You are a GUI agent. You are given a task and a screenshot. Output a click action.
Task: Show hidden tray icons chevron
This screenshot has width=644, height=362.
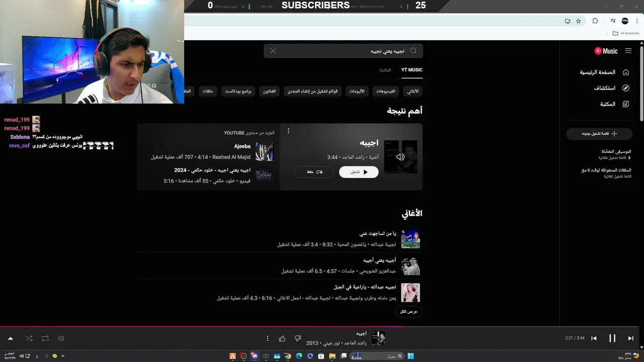(62, 356)
